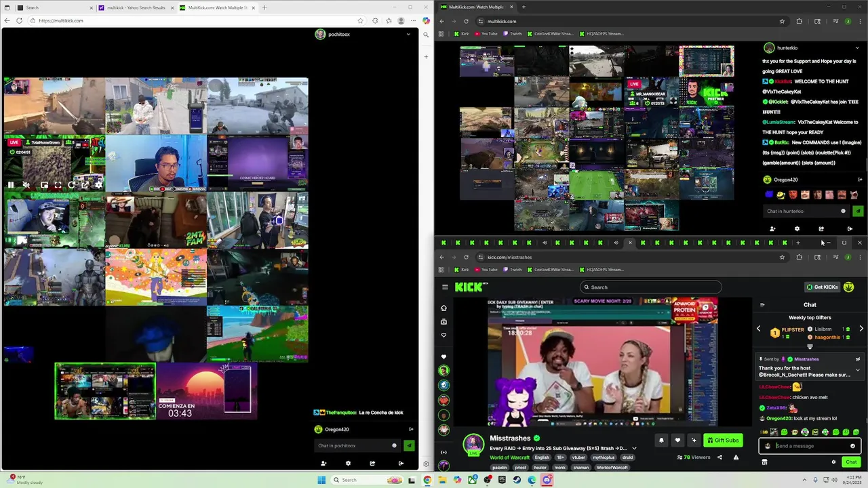
Task: Open TotalHomeGrown stream tile settings gear
Action: [x=98, y=184]
